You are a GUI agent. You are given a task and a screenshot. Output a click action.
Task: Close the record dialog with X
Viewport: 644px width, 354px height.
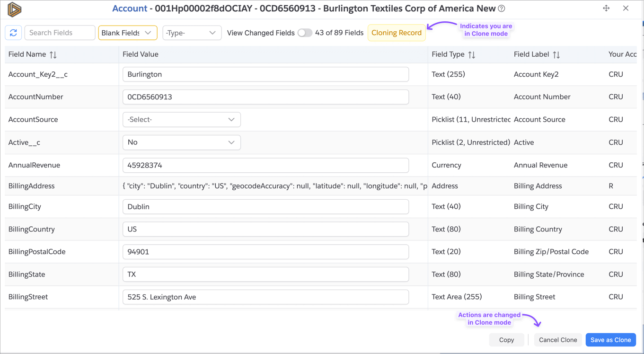[x=626, y=8]
